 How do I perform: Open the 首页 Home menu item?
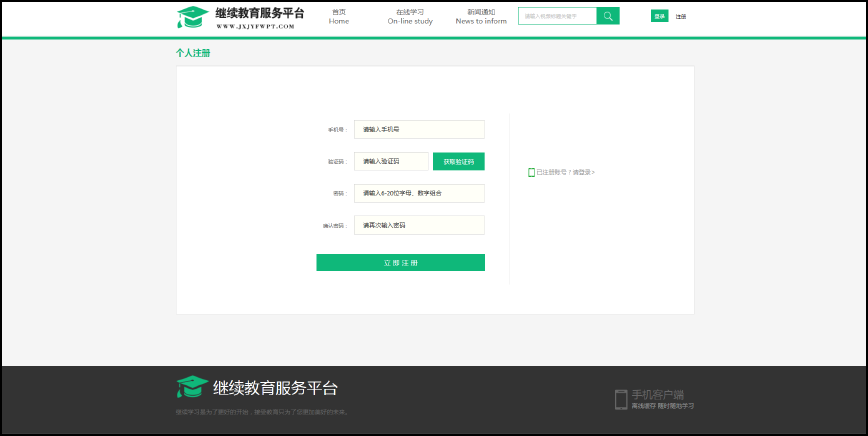(x=339, y=16)
